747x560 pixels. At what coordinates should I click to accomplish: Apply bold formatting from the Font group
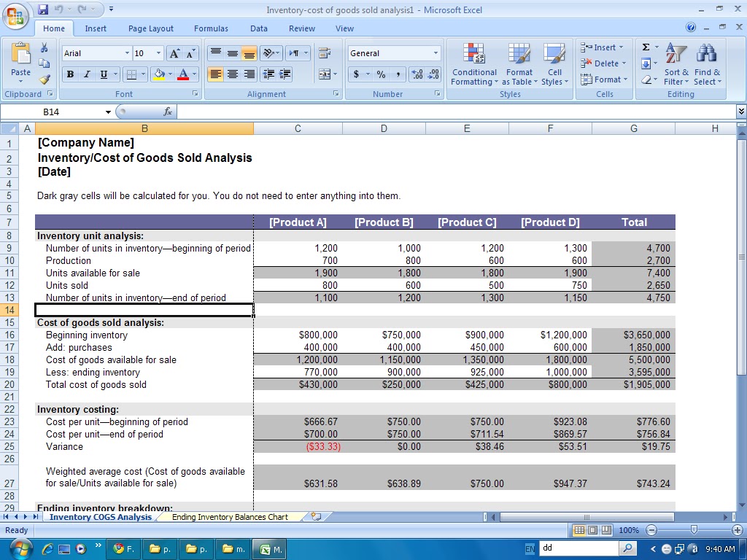pos(69,75)
